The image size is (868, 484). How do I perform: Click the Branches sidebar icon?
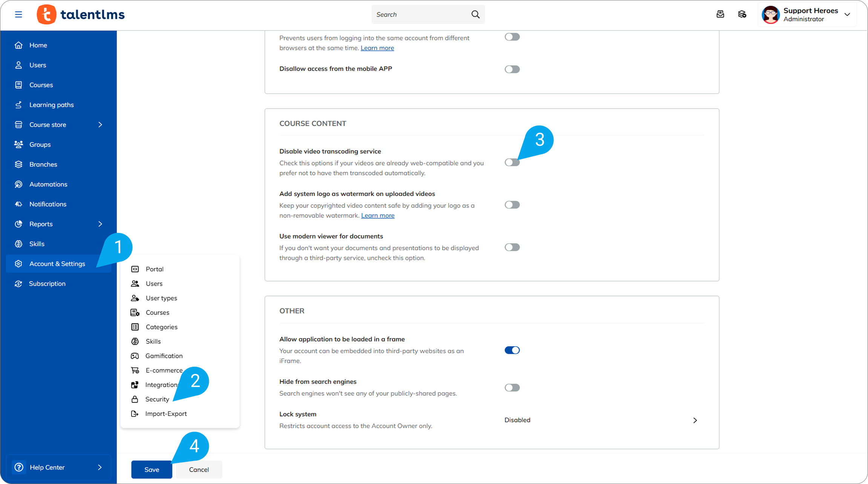click(x=18, y=164)
